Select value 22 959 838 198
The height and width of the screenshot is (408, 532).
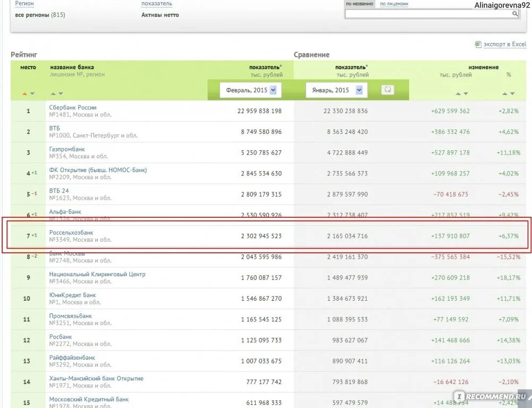coord(259,111)
